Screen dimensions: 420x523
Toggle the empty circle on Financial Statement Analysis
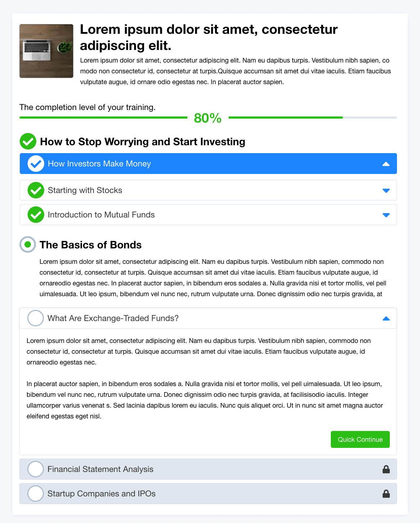(36, 469)
